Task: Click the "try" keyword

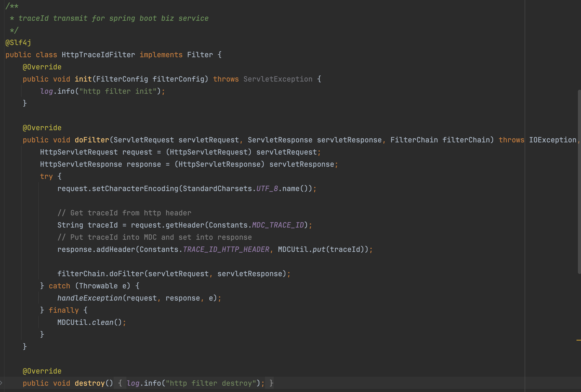Action: pos(46,176)
